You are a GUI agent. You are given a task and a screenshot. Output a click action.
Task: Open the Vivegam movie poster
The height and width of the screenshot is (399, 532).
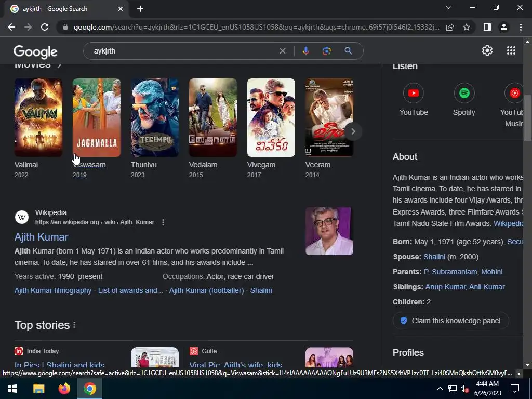271,117
